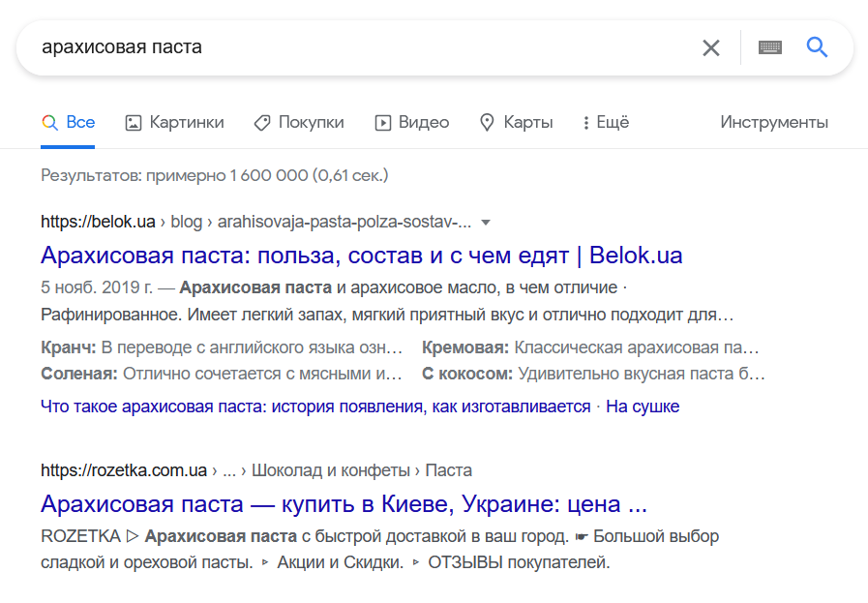Click 'Шоколад и конфеты' breadcrumb text
The height and width of the screenshot is (603, 868).
pos(331,470)
